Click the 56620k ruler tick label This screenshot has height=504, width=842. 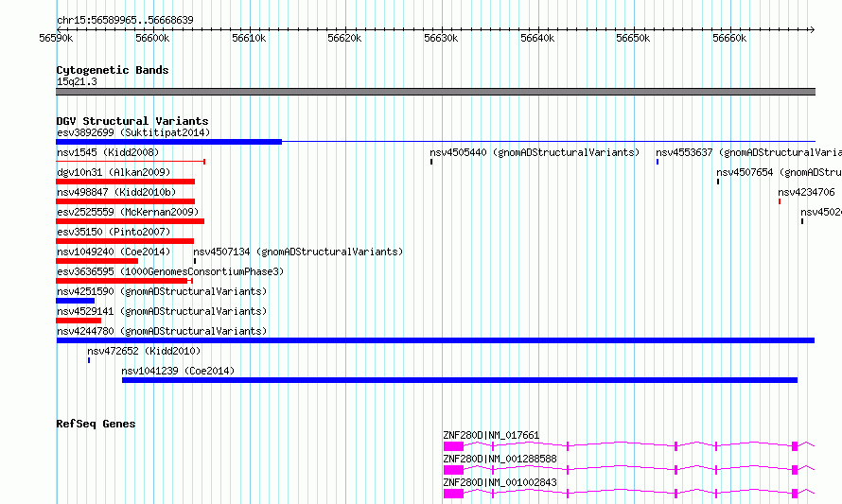(344, 38)
